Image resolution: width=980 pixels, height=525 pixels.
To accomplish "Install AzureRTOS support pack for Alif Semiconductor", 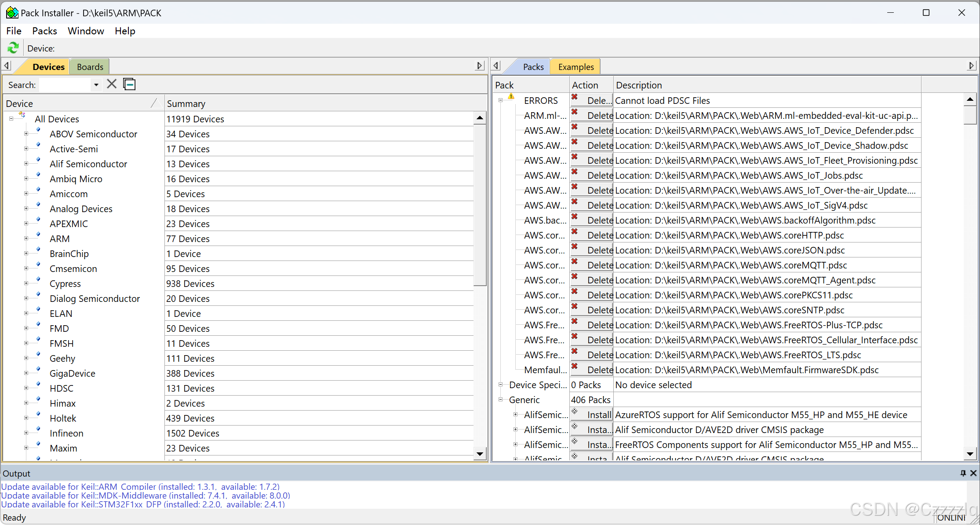I will tap(592, 415).
